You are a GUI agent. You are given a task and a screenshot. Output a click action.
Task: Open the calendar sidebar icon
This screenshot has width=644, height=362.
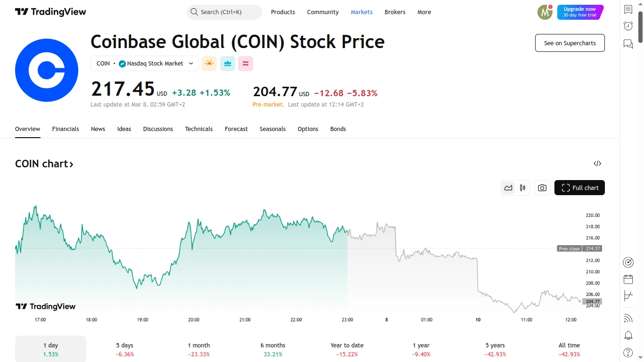[628, 279]
